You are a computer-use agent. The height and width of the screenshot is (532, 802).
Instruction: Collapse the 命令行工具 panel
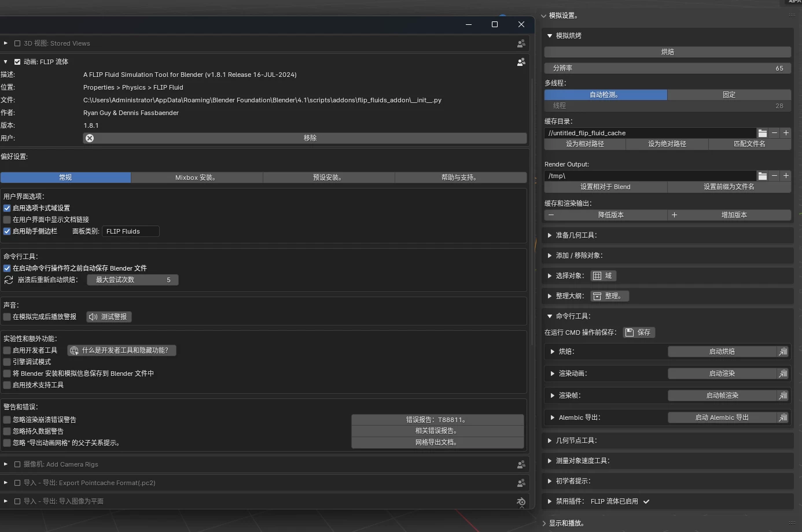coord(550,316)
